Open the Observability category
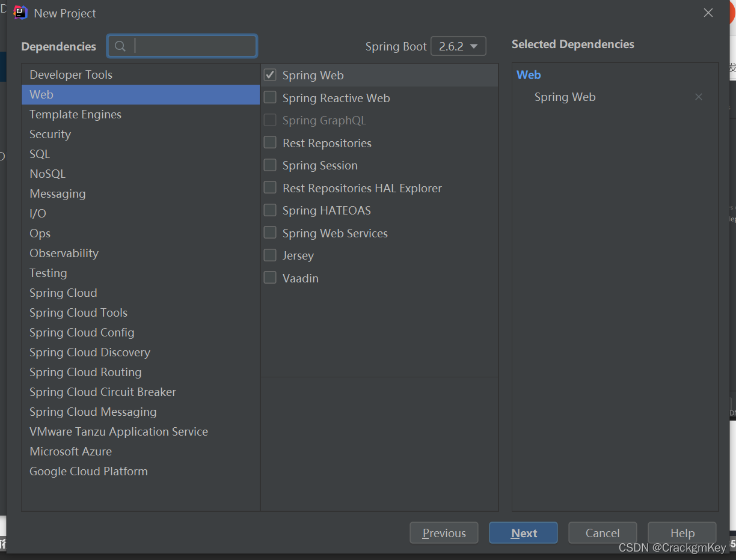 [x=141, y=253]
